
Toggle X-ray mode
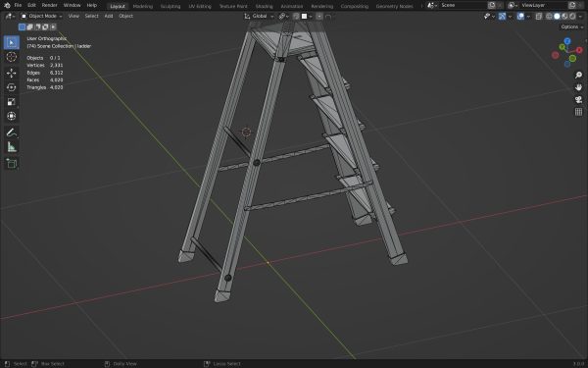(x=538, y=16)
